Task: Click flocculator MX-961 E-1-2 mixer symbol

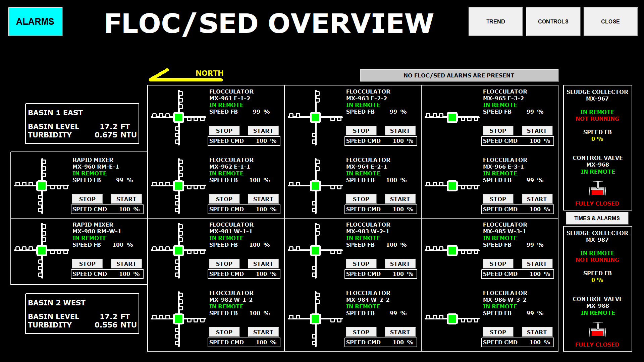Action: 178,117
